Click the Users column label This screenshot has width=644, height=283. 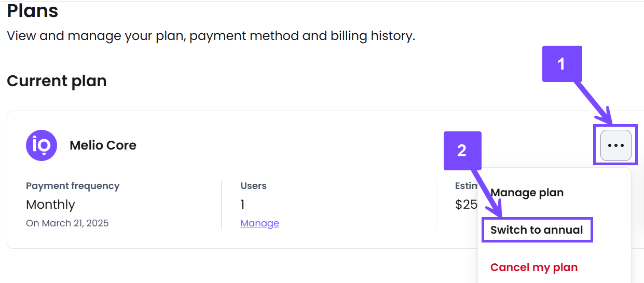click(254, 186)
